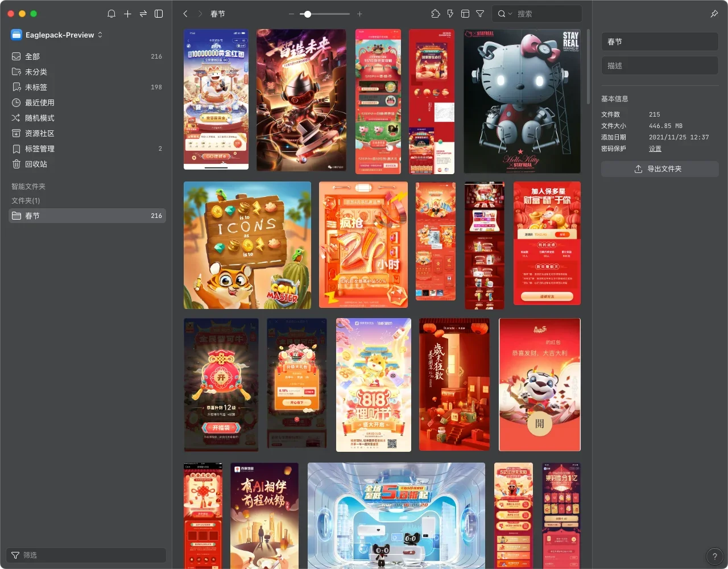
Task: Click the plus icon in the sidebar header
Action: [x=127, y=14]
